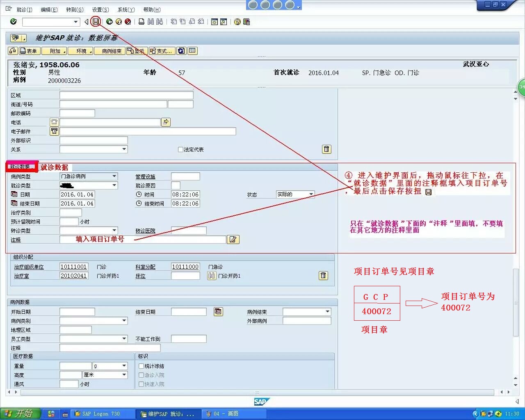Click the email icon beside 电子邮件 field
Screen dimensions: 525x420
pyautogui.click(x=54, y=131)
